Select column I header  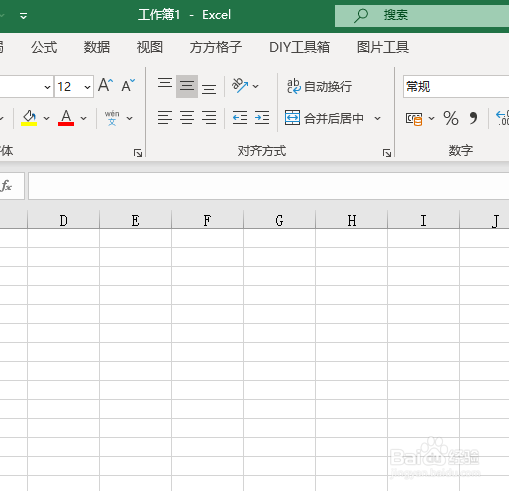tap(423, 220)
